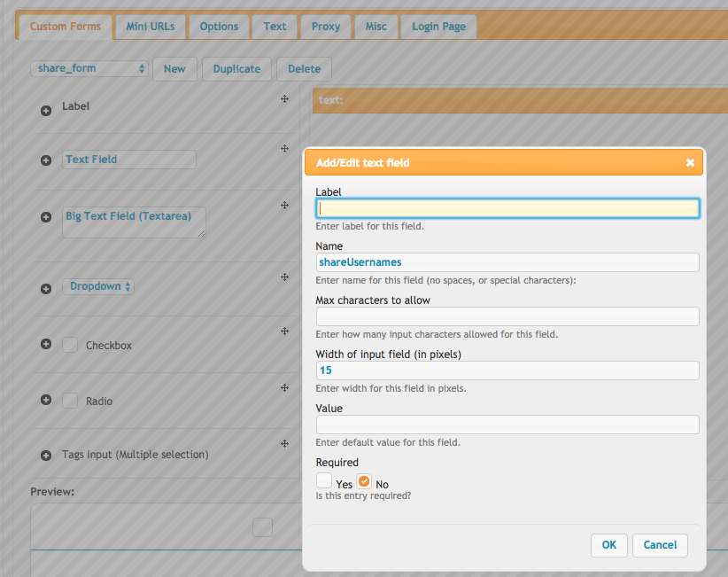Click the move handle for Big Text Field row

(x=284, y=205)
